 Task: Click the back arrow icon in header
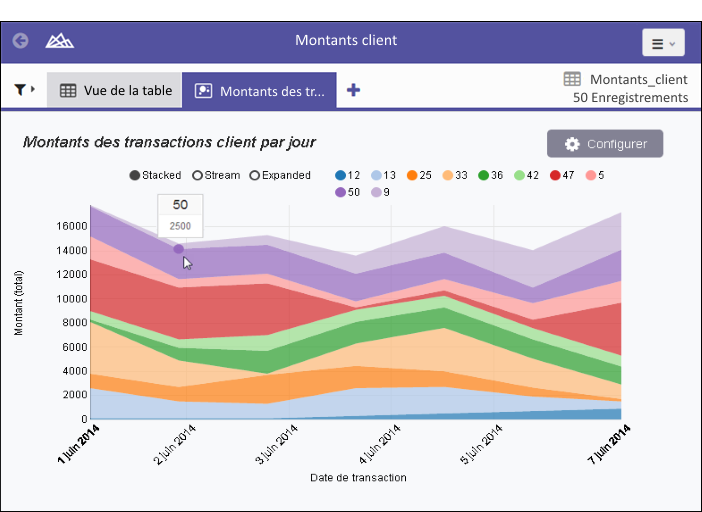tap(20, 41)
